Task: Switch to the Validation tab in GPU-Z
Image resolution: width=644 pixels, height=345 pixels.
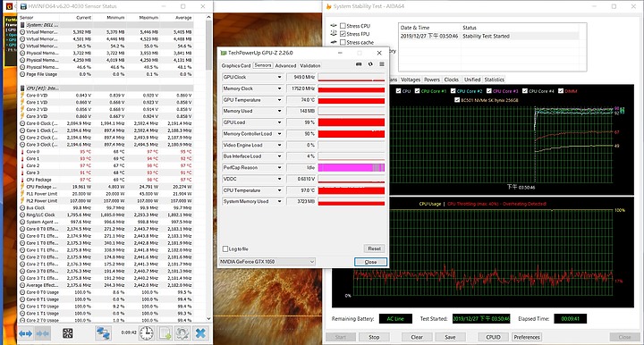Action: 310,65
